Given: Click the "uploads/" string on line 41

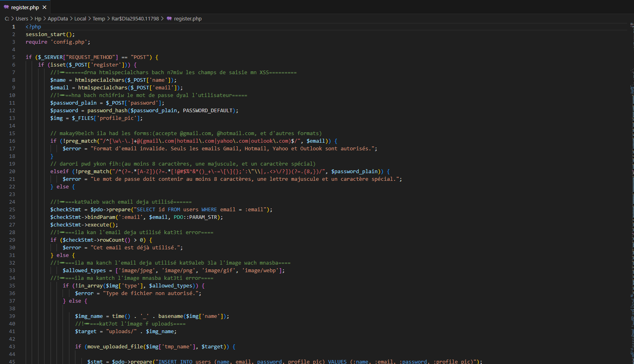Looking at the screenshot, I should [x=121, y=332].
